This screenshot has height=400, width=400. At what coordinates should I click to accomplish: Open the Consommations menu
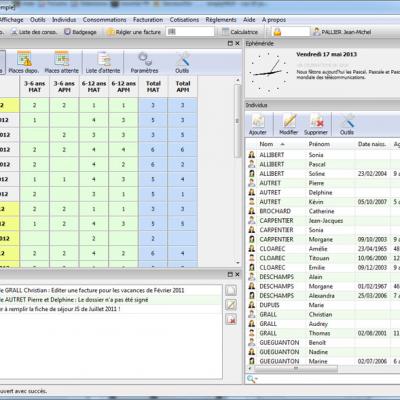[104, 20]
